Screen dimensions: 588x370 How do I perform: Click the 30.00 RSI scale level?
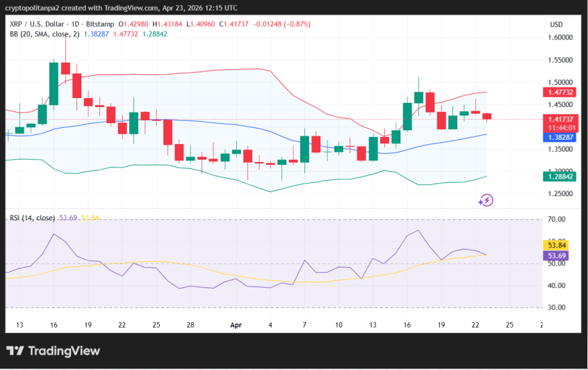coord(556,307)
